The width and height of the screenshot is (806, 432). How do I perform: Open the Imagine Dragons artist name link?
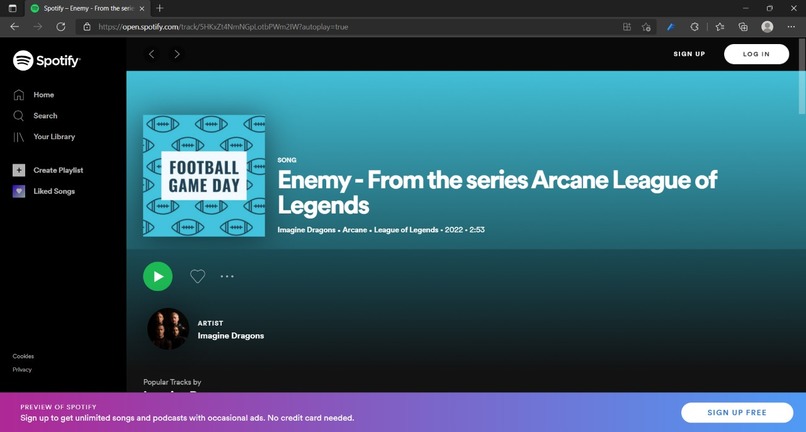[x=231, y=336]
